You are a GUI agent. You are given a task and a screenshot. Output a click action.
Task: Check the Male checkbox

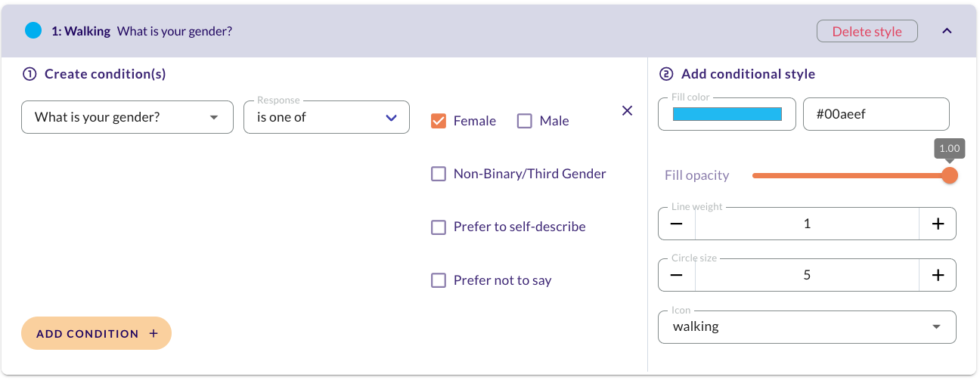click(x=525, y=121)
